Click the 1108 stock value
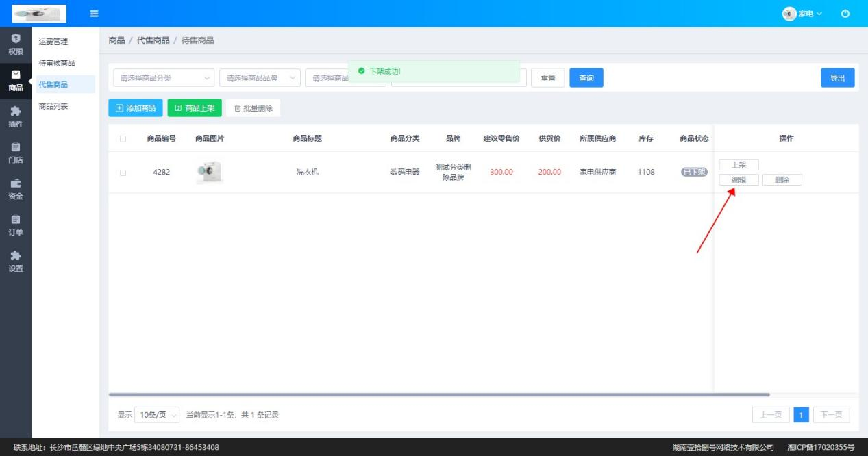This screenshot has height=456, width=868. 646,173
